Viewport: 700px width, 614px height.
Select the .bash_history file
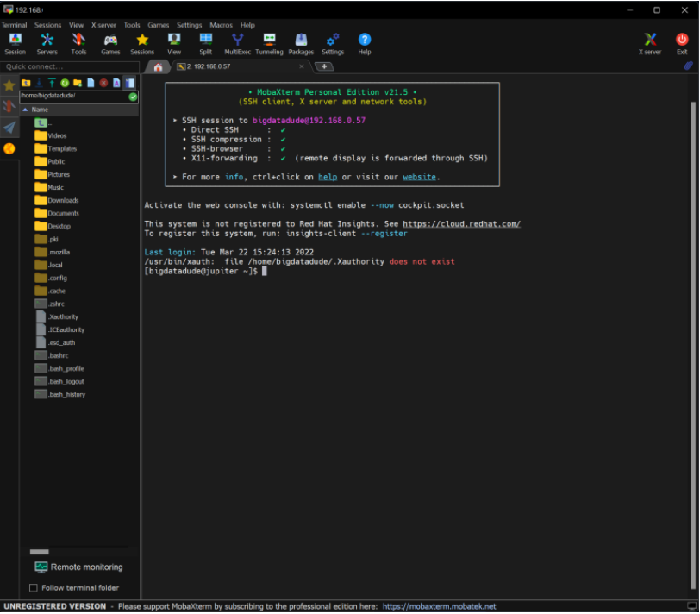point(60,395)
